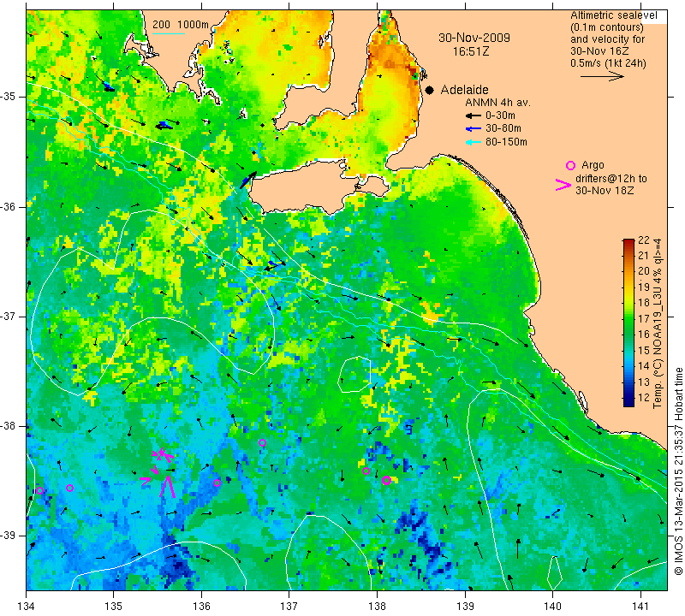Click the thick Argo circle near longitude 138.1

click(x=386, y=480)
